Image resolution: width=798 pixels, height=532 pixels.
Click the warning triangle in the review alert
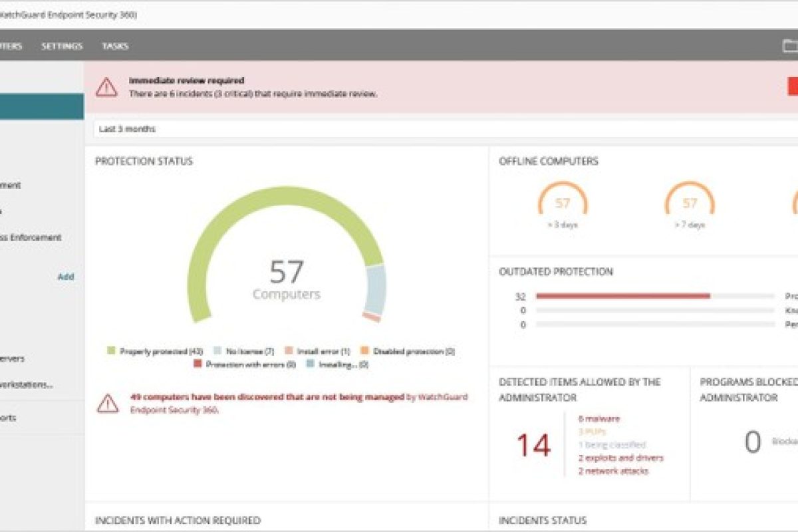point(106,87)
